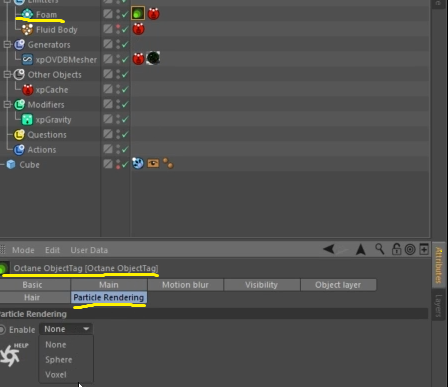The width and height of the screenshot is (448, 387).
Task: Choose Sphere from the dropdown list
Action: click(x=59, y=360)
